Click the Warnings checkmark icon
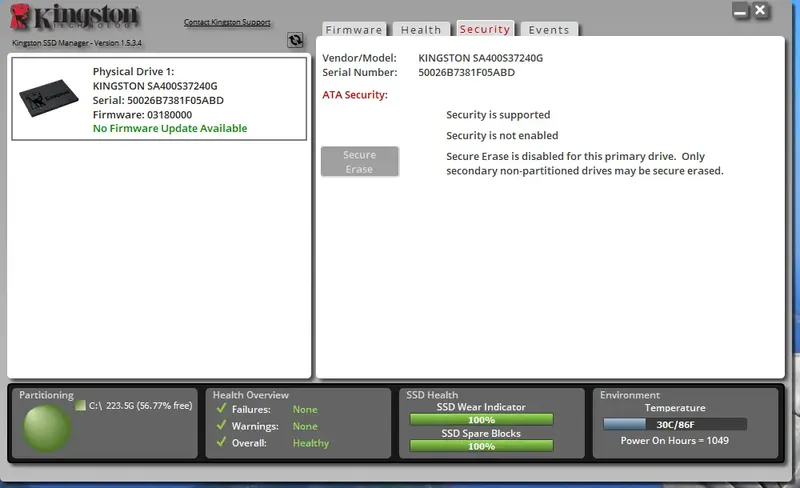Viewport: 800px width, 488px height. pyautogui.click(x=221, y=425)
